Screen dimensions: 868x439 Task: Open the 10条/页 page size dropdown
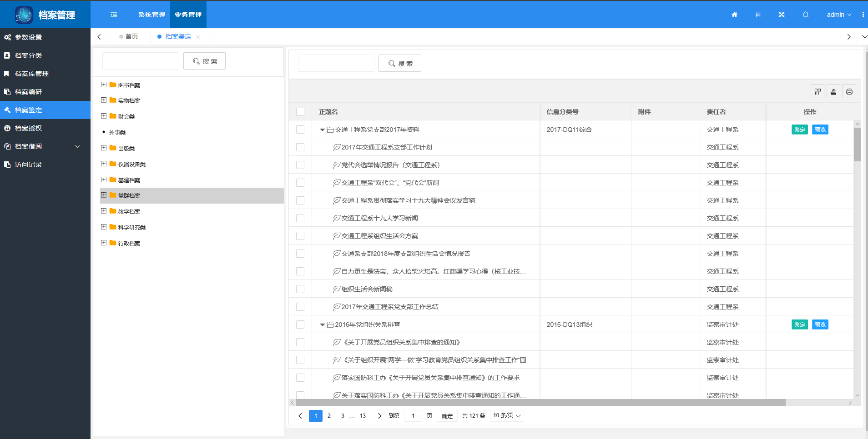[x=506, y=415]
